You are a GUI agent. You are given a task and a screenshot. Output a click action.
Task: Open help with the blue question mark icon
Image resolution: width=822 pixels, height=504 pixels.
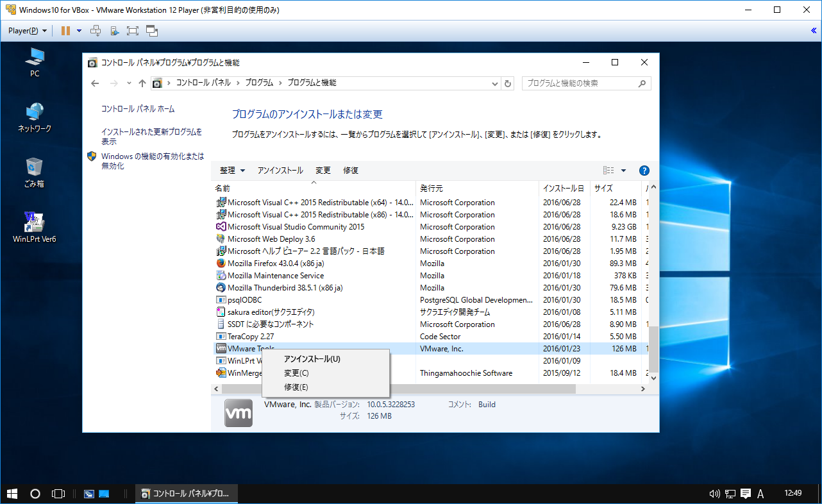[644, 171]
